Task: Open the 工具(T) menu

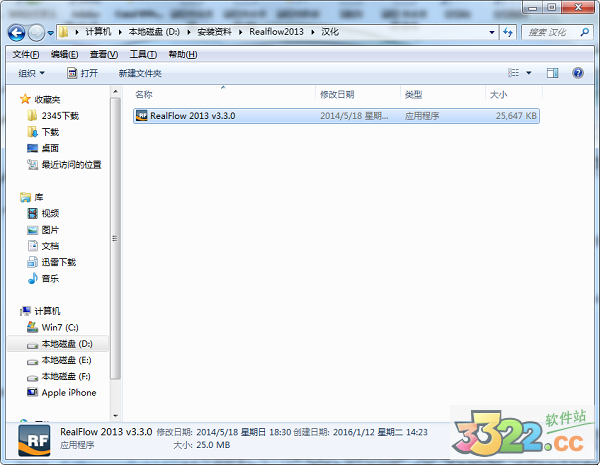Action: pyautogui.click(x=143, y=55)
